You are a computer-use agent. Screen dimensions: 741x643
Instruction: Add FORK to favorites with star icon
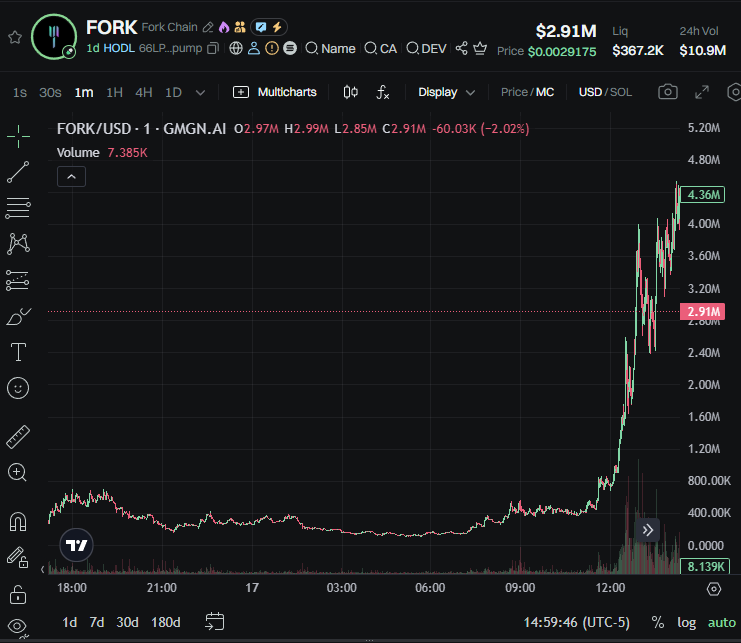pos(15,37)
